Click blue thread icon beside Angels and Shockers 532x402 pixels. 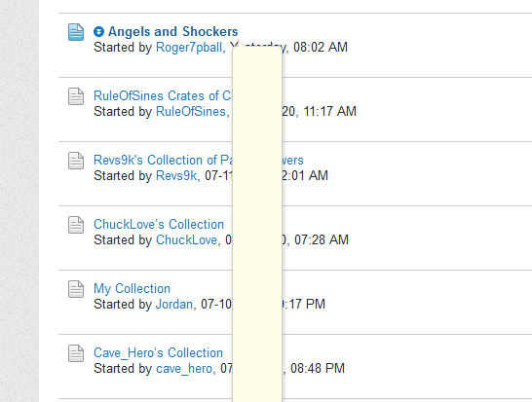coord(76,32)
